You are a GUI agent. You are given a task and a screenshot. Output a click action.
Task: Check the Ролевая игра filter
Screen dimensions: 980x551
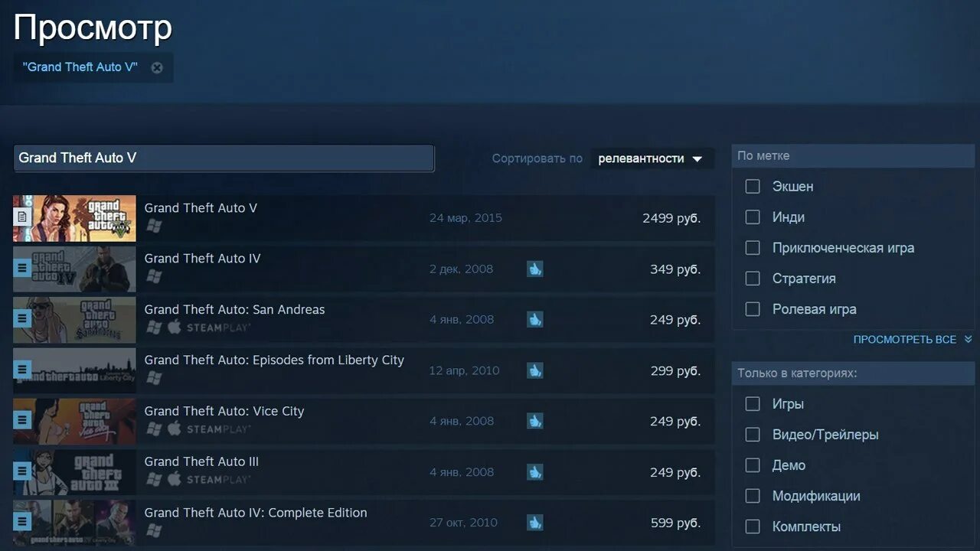(x=753, y=308)
